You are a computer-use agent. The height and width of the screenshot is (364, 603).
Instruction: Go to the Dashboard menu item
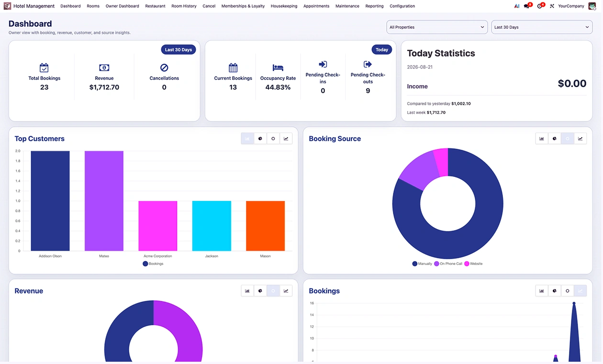pyautogui.click(x=70, y=6)
